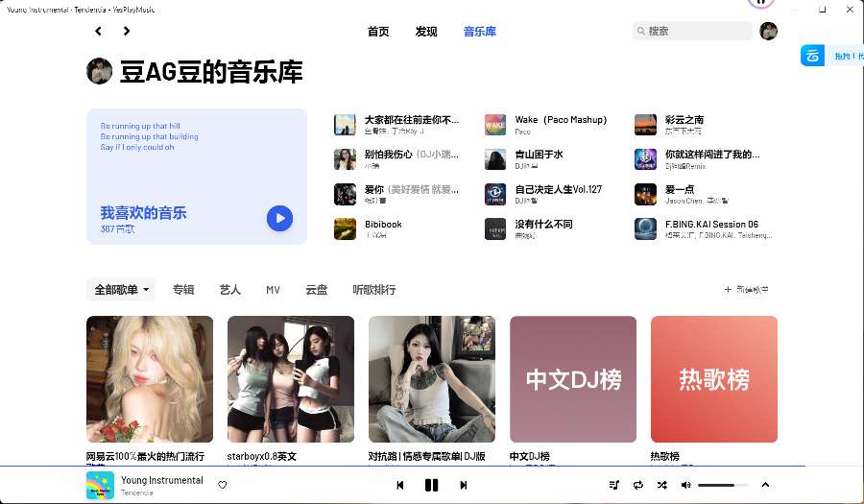Viewport: 864px width, 504px height.
Task: Select the 专辑 tab
Action: 183,289
